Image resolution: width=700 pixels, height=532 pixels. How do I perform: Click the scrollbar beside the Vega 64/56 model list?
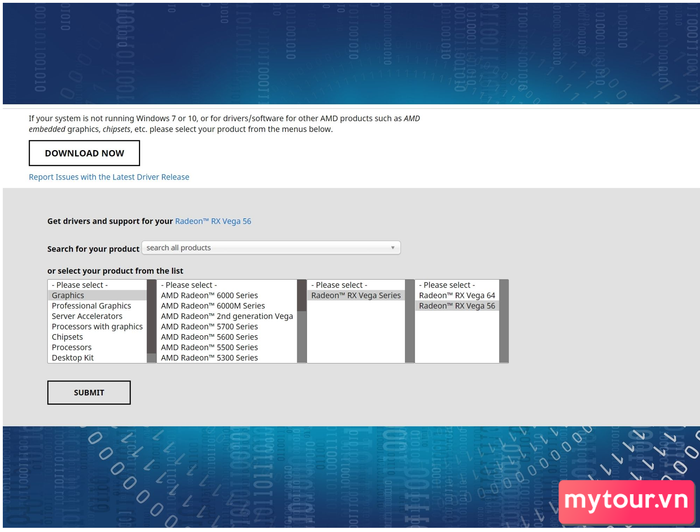click(x=504, y=321)
